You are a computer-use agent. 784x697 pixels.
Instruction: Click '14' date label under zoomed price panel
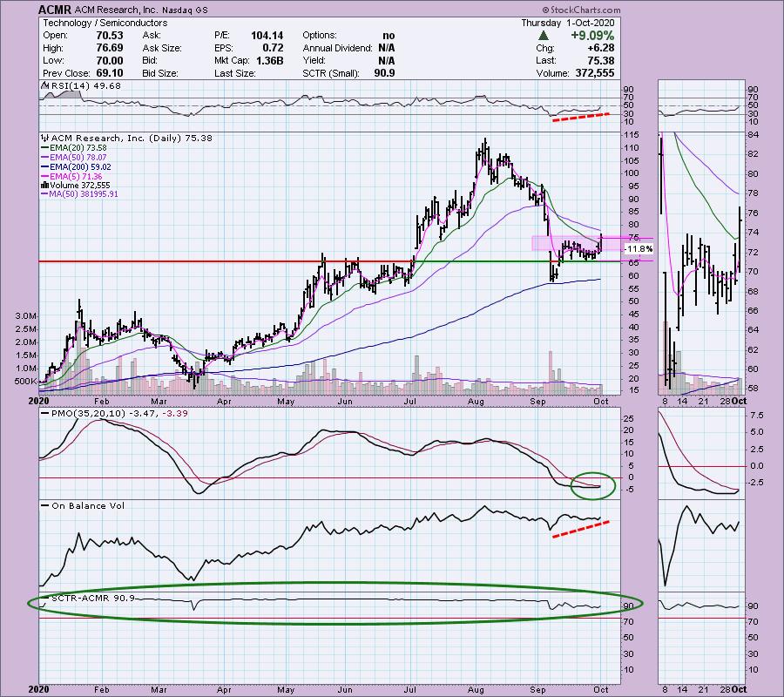pyautogui.click(x=682, y=401)
